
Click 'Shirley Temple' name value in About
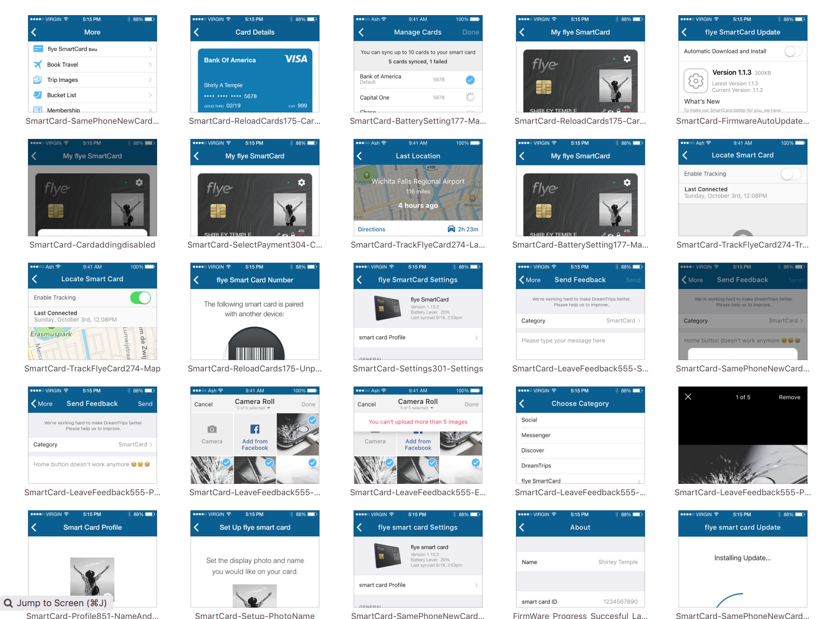(x=618, y=562)
